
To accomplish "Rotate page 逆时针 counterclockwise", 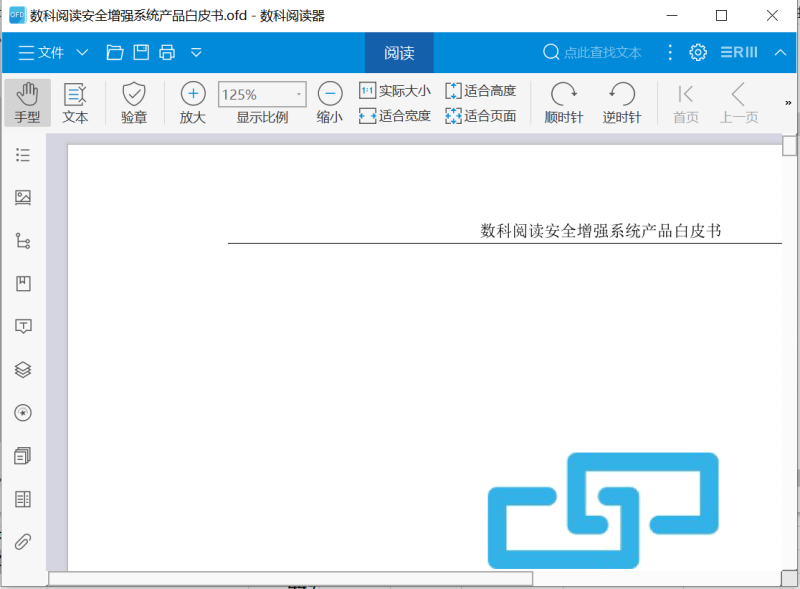I will (622, 103).
